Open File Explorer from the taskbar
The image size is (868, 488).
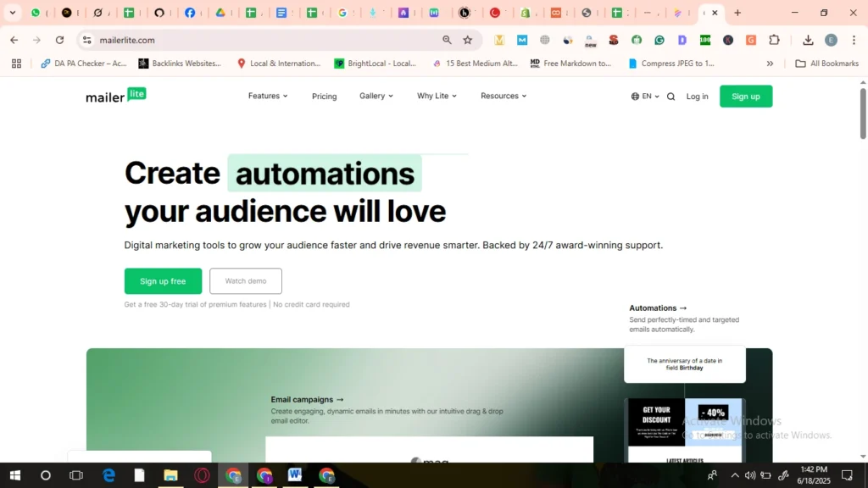click(170, 475)
